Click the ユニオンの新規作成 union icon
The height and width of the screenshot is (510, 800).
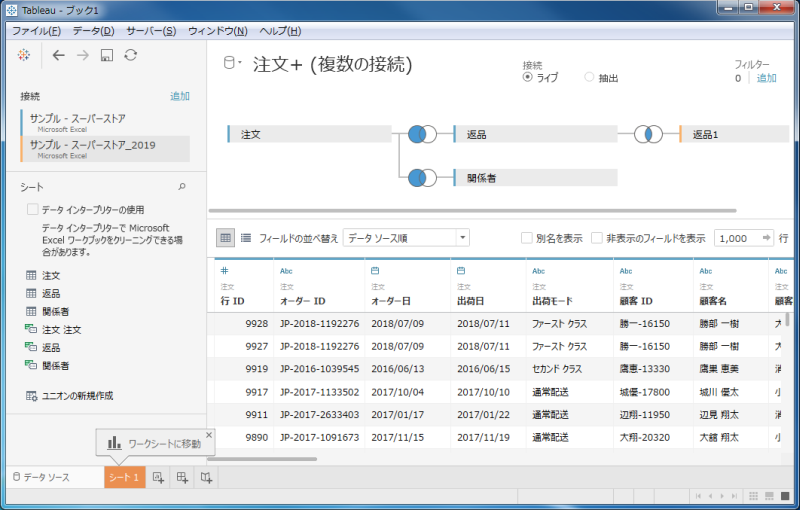[31, 396]
